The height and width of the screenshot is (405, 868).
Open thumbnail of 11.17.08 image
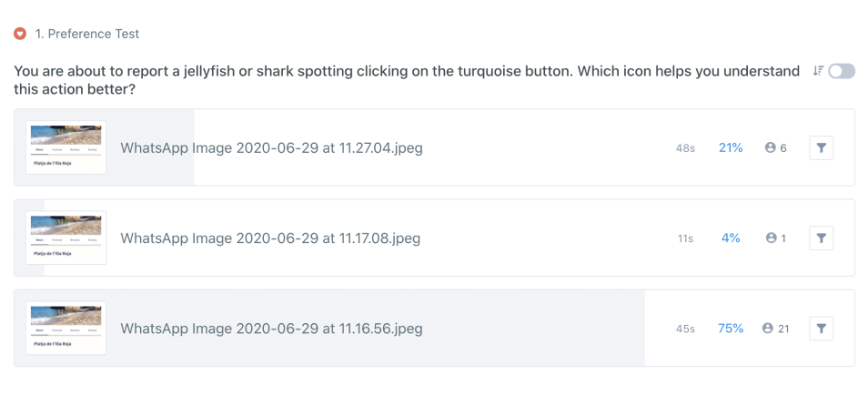[66, 238]
